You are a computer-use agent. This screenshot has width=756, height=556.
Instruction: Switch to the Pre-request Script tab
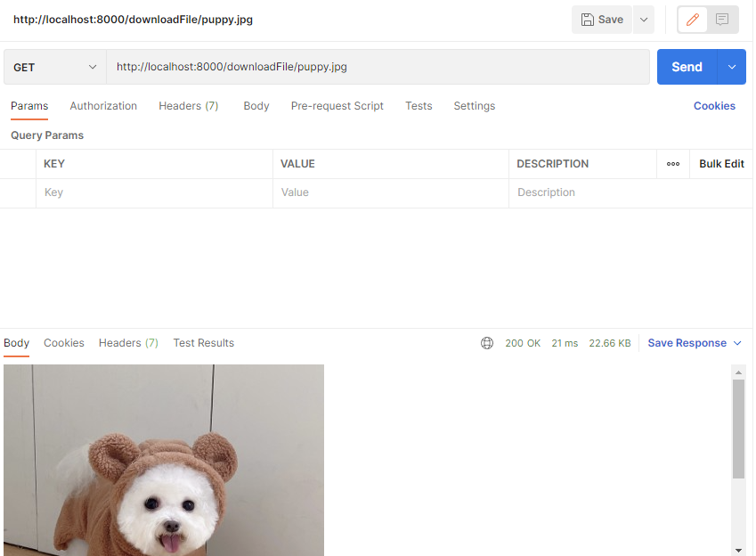[x=337, y=106]
